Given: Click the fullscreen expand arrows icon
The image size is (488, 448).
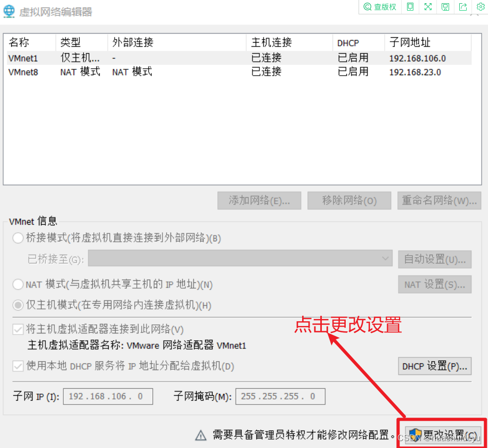Looking at the screenshot, I should click(x=428, y=7).
